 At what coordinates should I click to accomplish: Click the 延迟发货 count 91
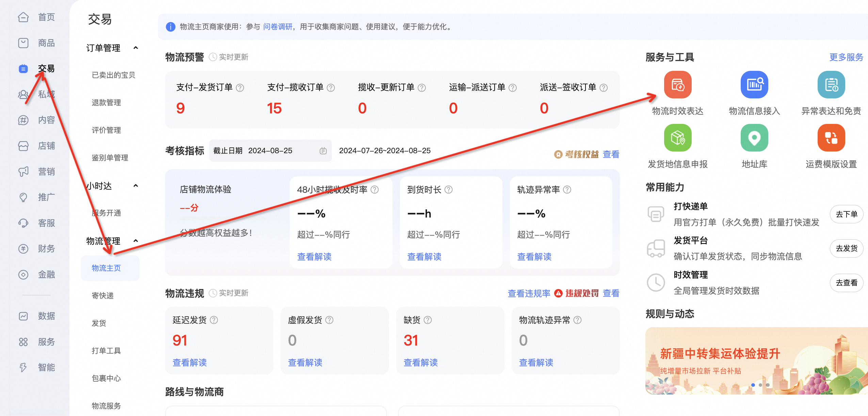pos(180,340)
